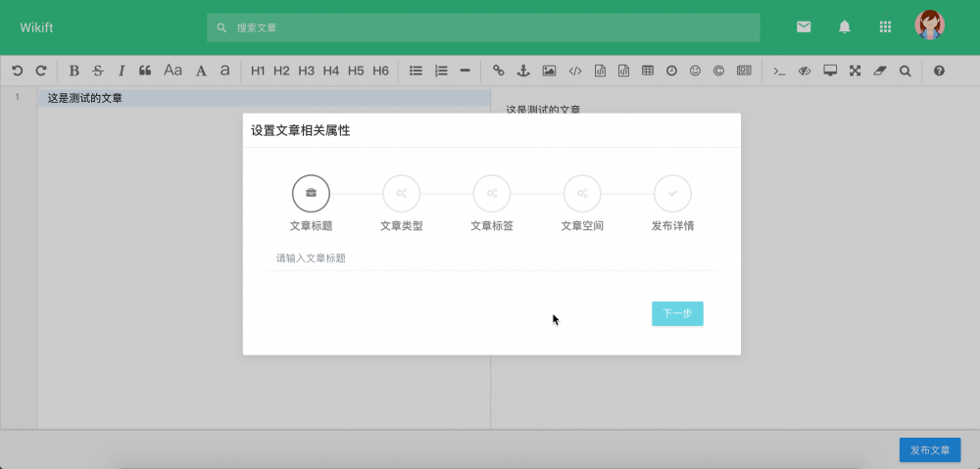Screen dimensions: 980x469
Task: Toggle the preview pane eye-slash icon
Action: tap(805, 70)
